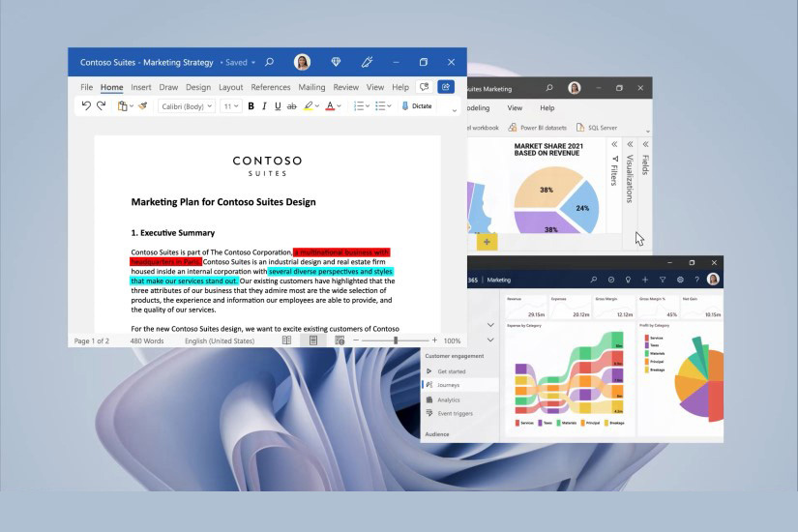Viewport: 798px width, 532px height.
Task: Open the font size 11 dropdown
Action: pyautogui.click(x=231, y=106)
